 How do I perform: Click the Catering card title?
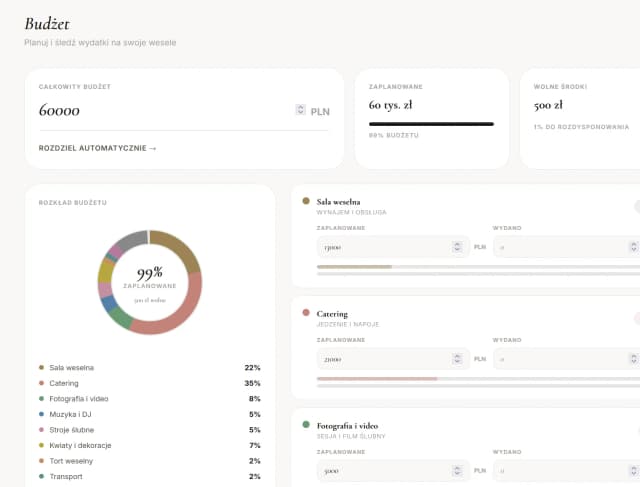tap(332, 314)
